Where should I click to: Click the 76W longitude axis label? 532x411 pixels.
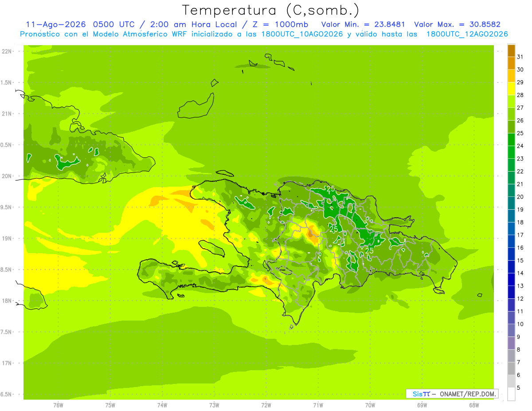click(58, 405)
